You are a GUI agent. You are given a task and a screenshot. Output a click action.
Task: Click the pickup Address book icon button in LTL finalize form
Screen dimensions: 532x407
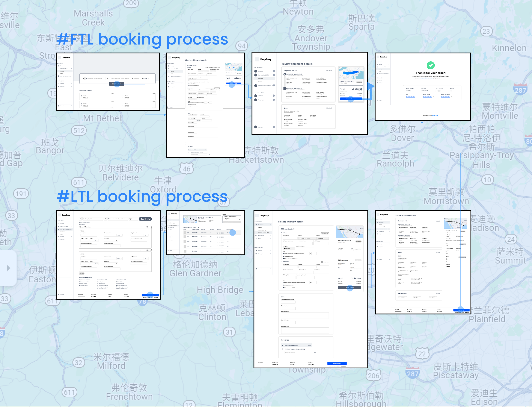(325, 233)
